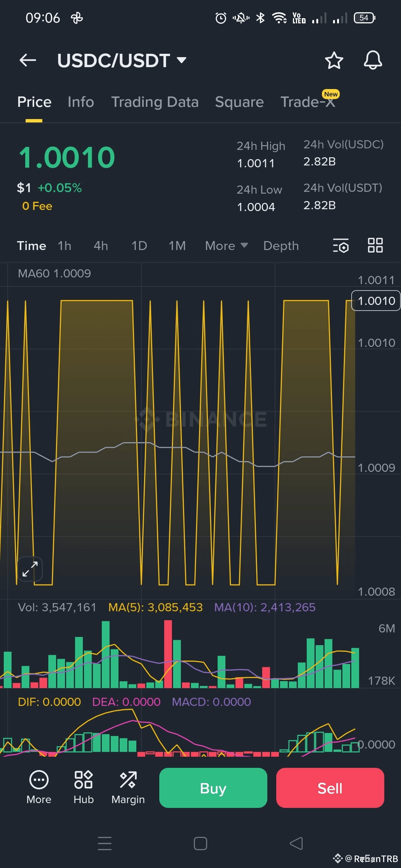Tap the MACD: 0.0000 indicator value
Viewport: 401px width, 868px height.
tap(211, 702)
